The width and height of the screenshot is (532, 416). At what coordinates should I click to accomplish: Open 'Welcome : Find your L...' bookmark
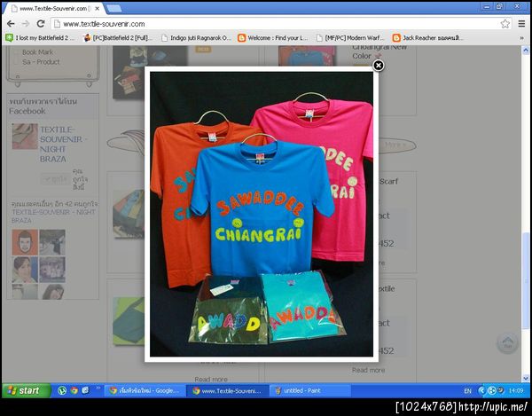[273, 38]
